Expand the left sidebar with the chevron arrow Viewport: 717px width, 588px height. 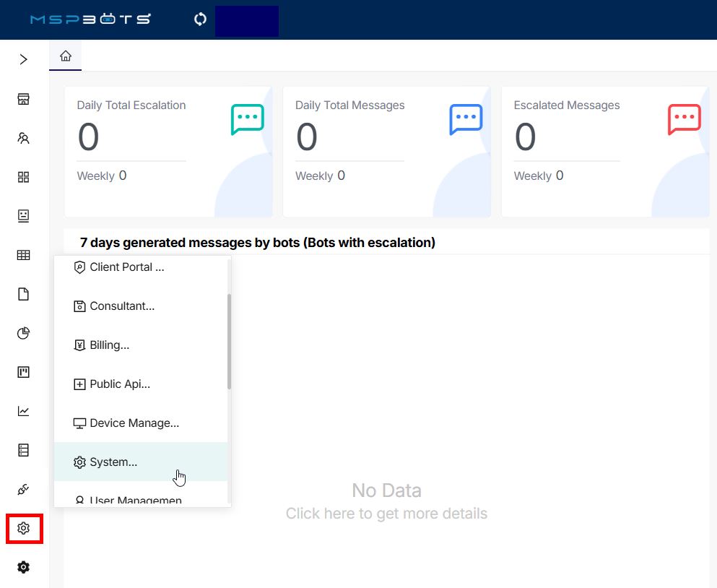24,60
